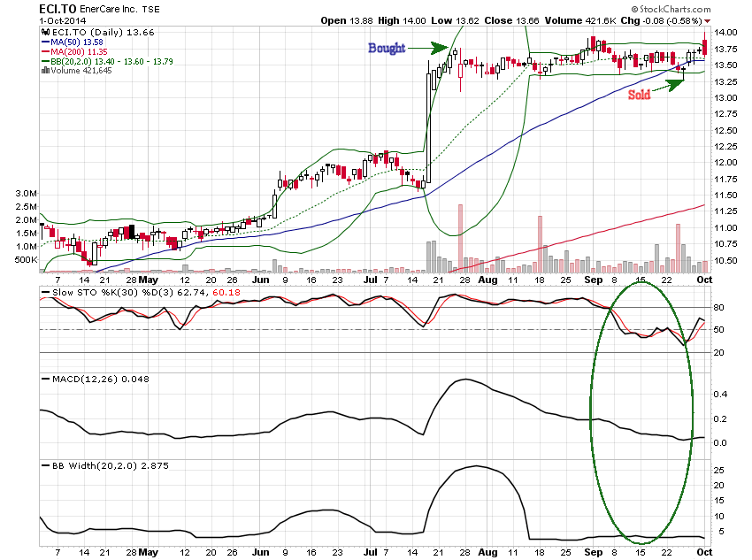Click the Aug label on the price chart axis

(x=487, y=280)
